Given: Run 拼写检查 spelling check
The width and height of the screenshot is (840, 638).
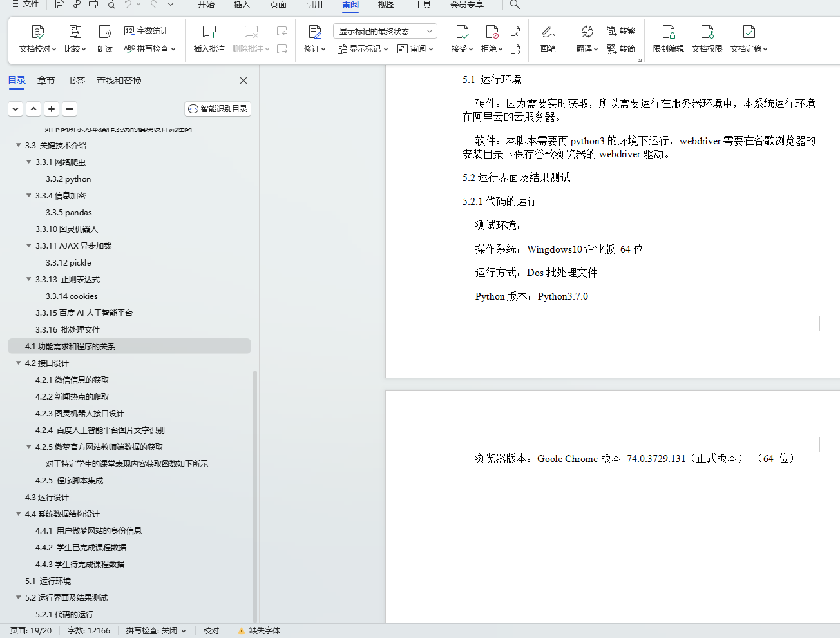Looking at the screenshot, I should (x=149, y=49).
